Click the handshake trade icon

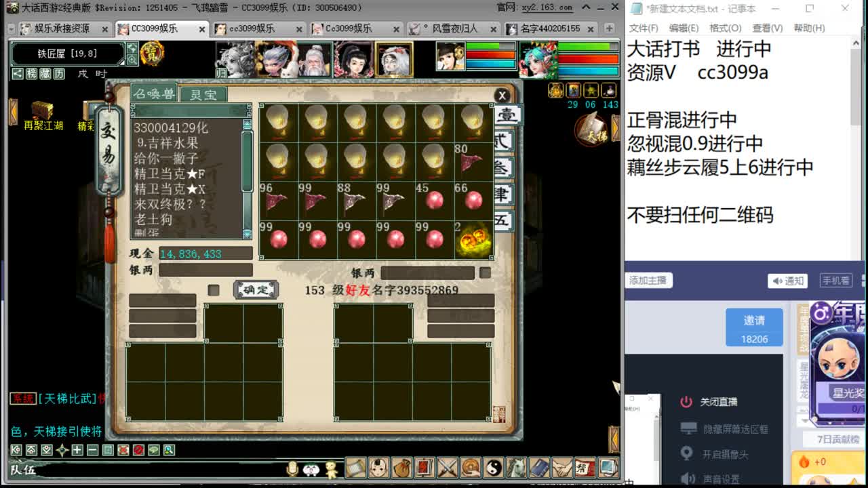562,467
